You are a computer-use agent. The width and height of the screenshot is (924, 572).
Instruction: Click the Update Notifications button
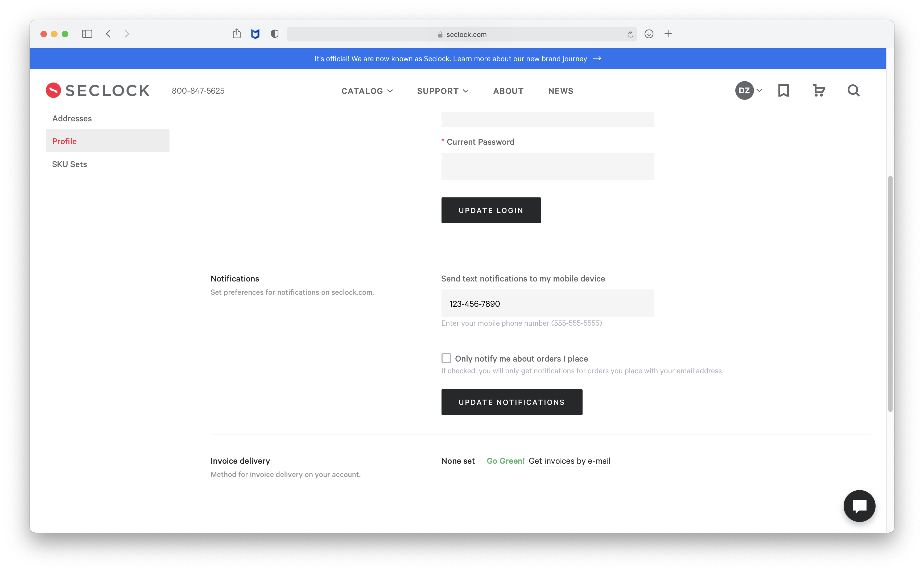[x=511, y=402]
